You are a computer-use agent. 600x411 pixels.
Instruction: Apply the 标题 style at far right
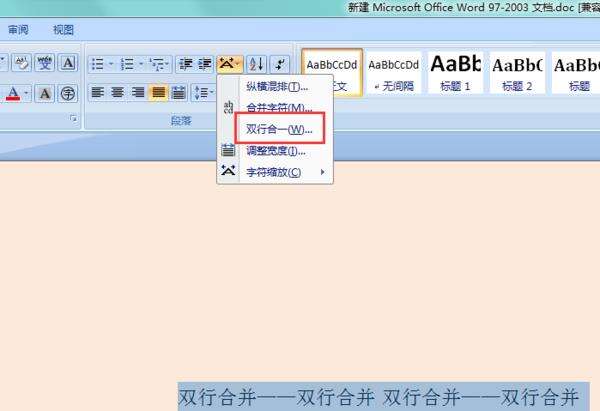[576, 73]
